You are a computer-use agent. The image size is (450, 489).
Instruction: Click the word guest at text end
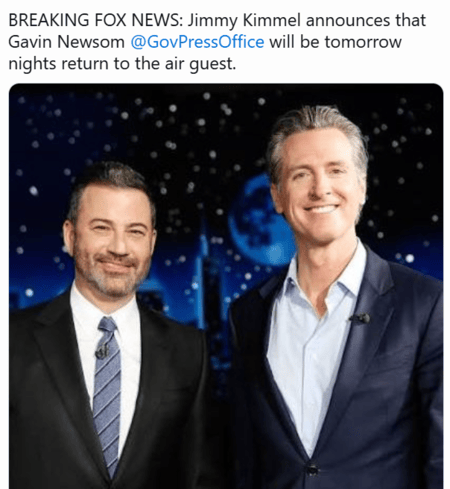tap(212, 64)
